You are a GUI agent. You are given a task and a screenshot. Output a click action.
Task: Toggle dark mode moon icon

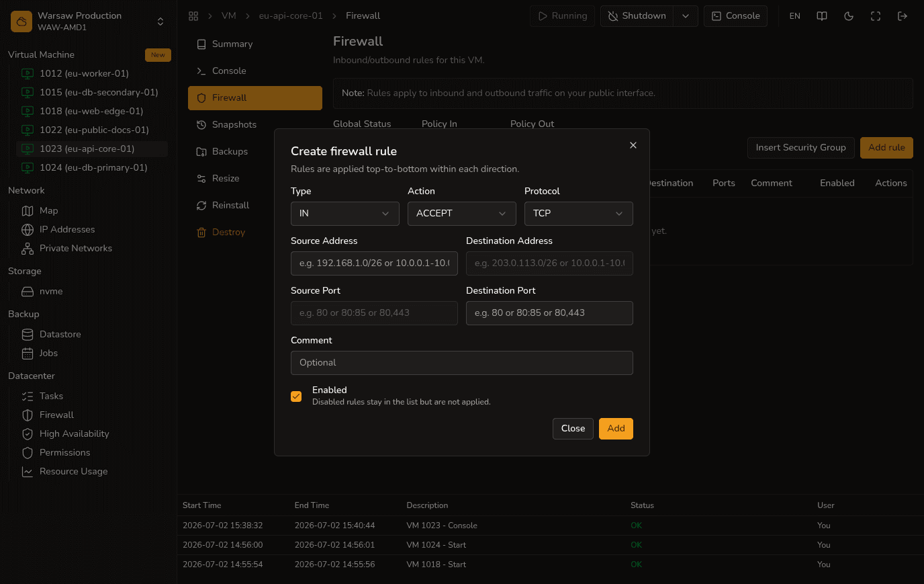tap(849, 16)
